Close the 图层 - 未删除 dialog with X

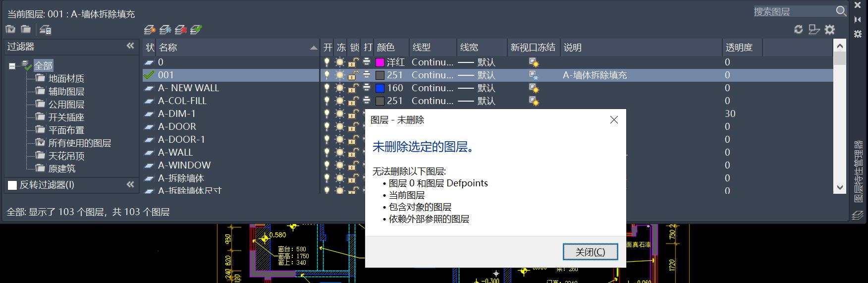(x=614, y=120)
